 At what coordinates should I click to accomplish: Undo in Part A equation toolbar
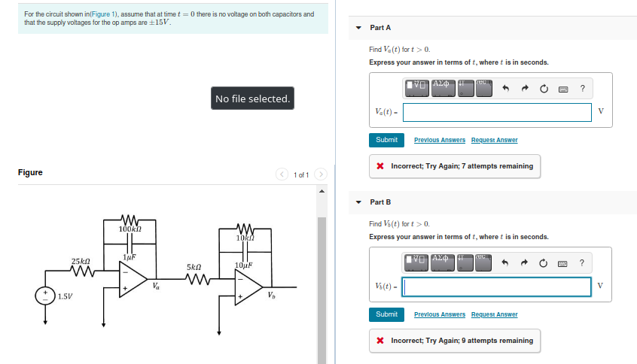pyautogui.click(x=505, y=88)
